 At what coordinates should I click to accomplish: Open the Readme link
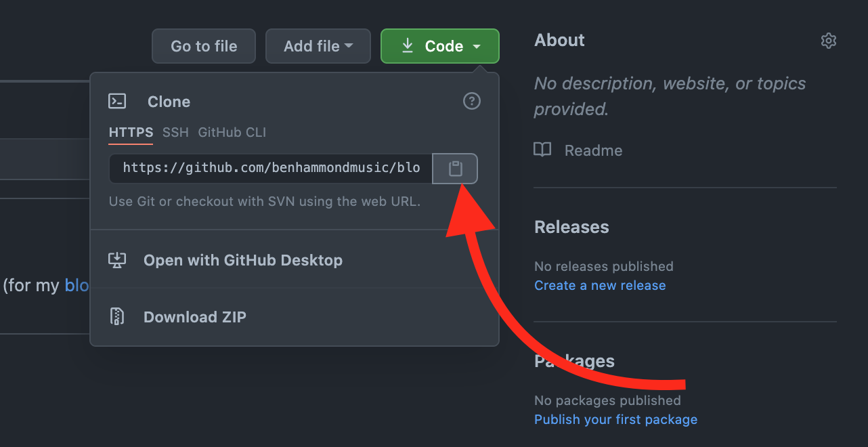pyautogui.click(x=593, y=150)
